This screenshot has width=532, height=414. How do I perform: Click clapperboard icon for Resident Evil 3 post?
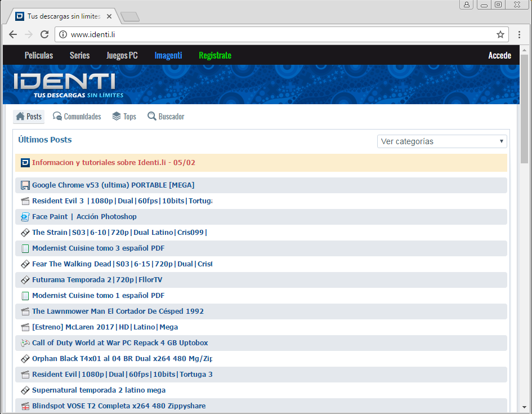coord(25,201)
